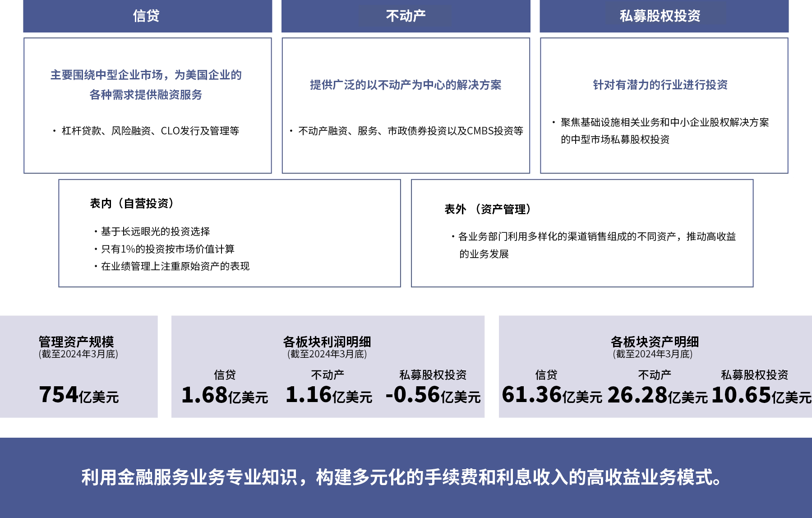This screenshot has width=812, height=518.
Task: Click the date note under 各板块资产明细
Action: pyautogui.click(x=652, y=354)
